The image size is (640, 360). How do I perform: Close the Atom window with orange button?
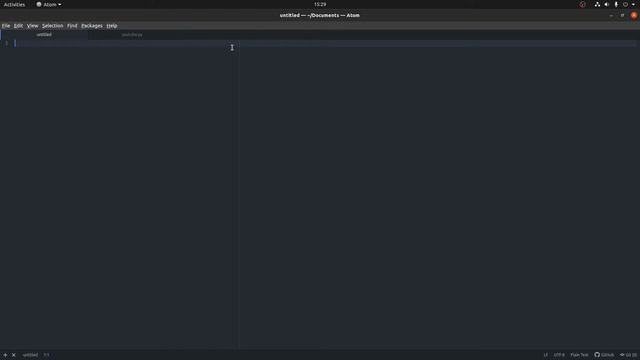pos(634,16)
